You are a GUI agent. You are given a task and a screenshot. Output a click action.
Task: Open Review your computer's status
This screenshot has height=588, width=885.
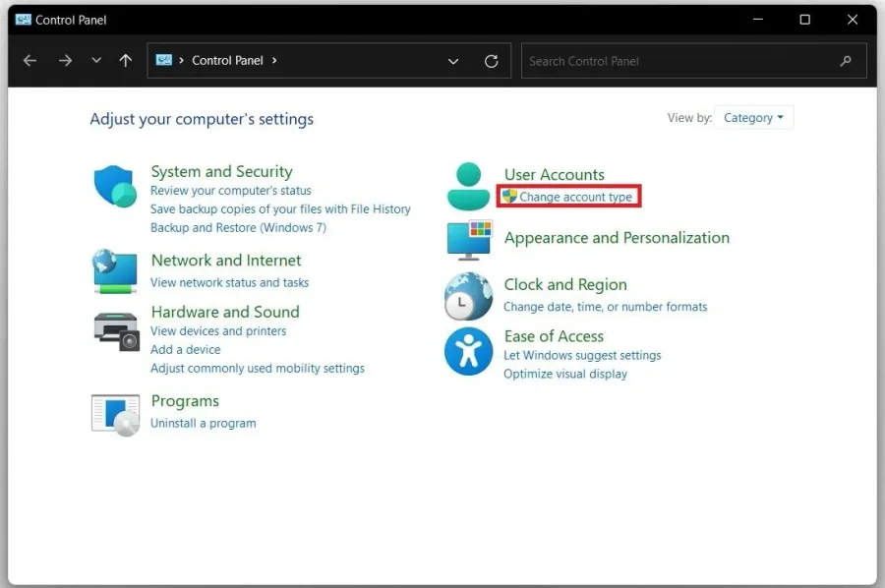[x=231, y=191]
